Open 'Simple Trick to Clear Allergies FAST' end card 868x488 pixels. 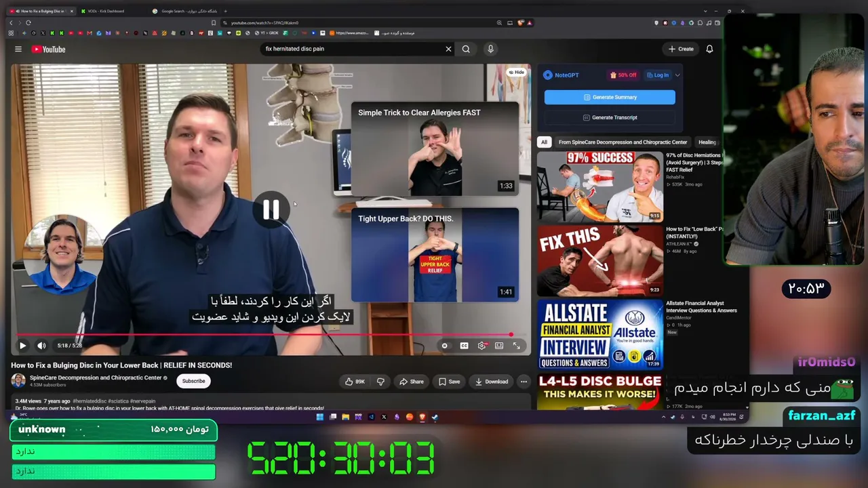(435, 149)
